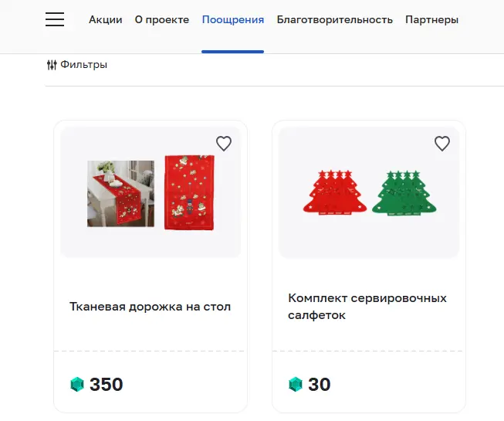Click the table runner on table photo
This screenshot has height=421, width=504.
[x=121, y=194]
